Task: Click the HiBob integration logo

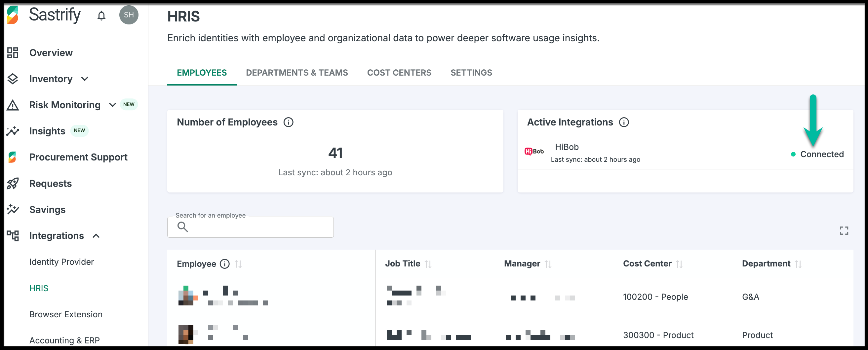Action: point(534,152)
